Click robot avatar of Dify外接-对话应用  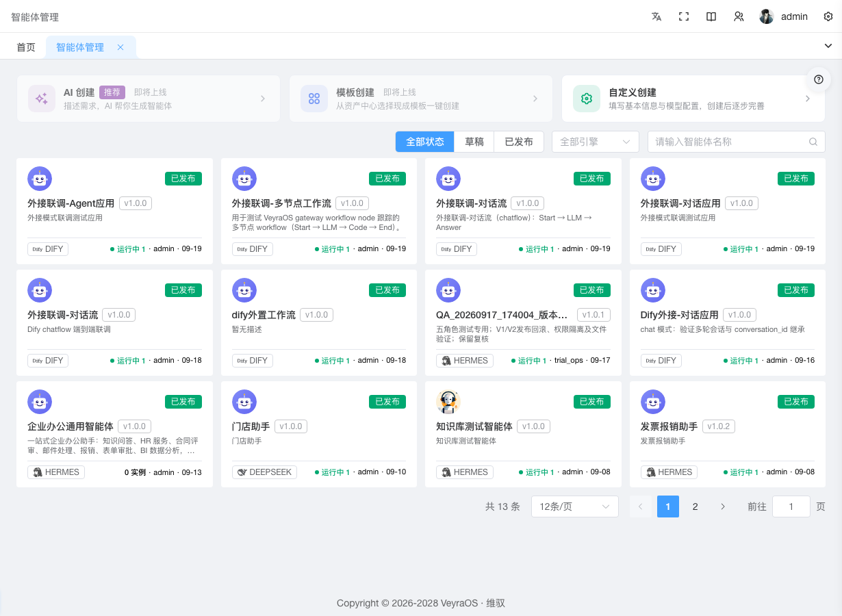(x=653, y=290)
